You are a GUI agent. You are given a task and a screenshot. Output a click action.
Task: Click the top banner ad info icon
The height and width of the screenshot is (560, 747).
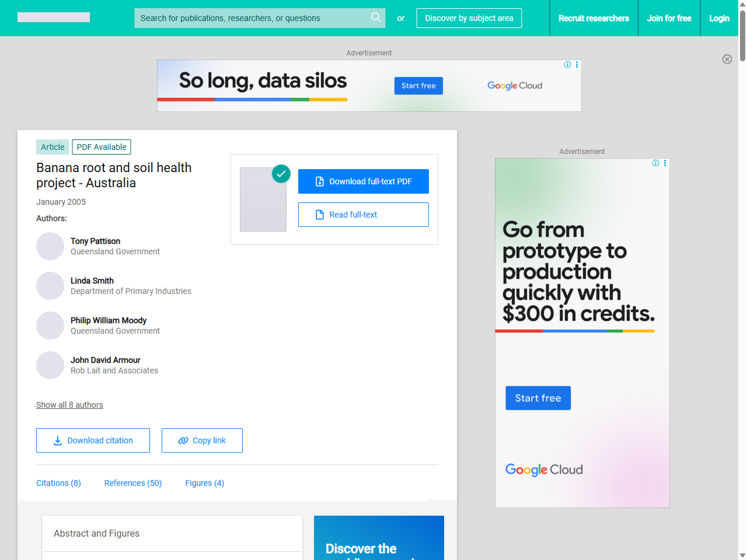point(567,65)
